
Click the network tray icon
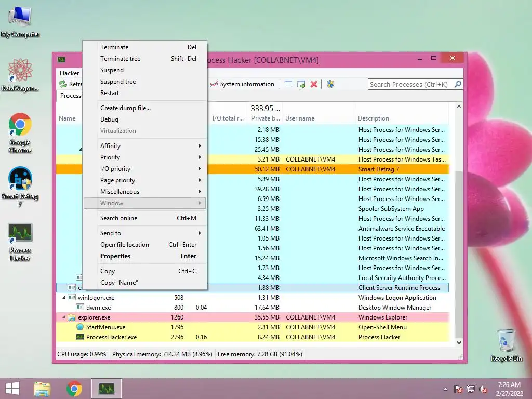point(471,389)
